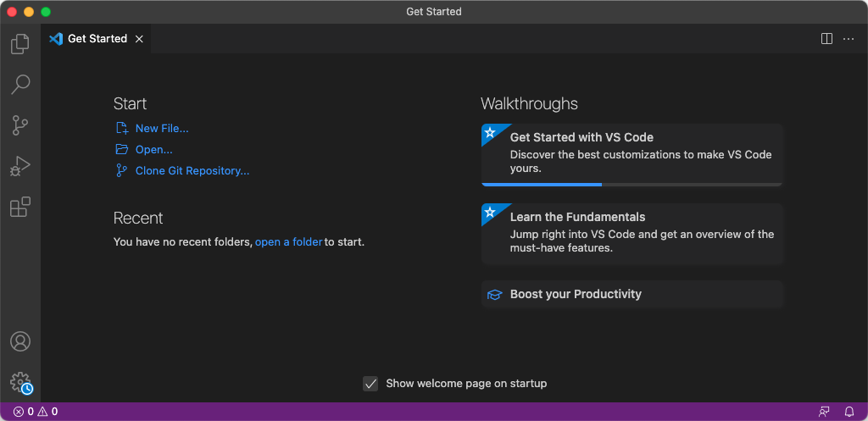Click the star badge on Get Started with VS Code
The image size is (868, 421).
click(x=490, y=132)
